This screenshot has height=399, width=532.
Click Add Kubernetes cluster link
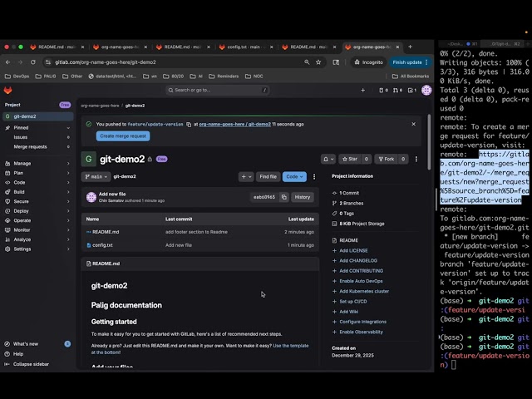[364, 292]
